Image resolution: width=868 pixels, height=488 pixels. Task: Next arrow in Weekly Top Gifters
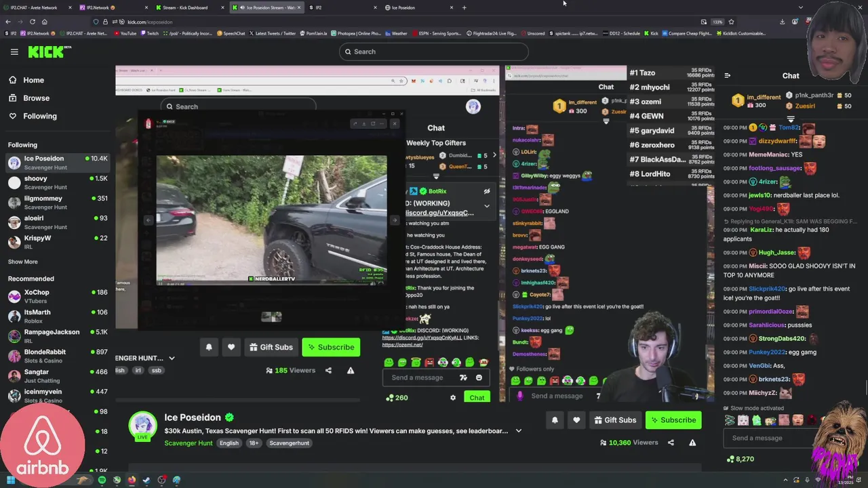(x=494, y=155)
